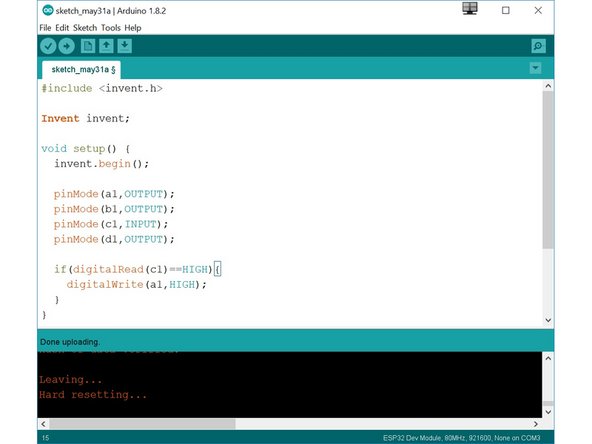Viewport: 592px width, 444px height.
Task: Click the 'Done uploading.' status message
Action: 70,342
